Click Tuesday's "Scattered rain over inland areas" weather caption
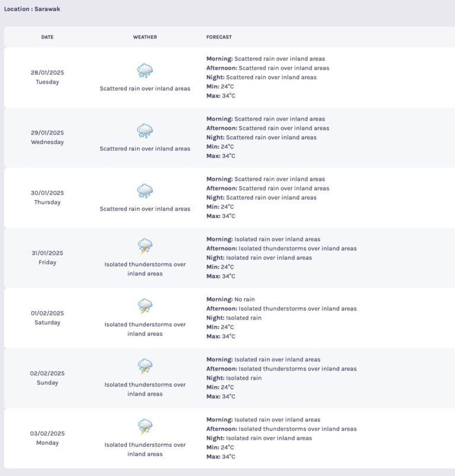The height and width of the screenshot is (476, 455). click(145, 89)
